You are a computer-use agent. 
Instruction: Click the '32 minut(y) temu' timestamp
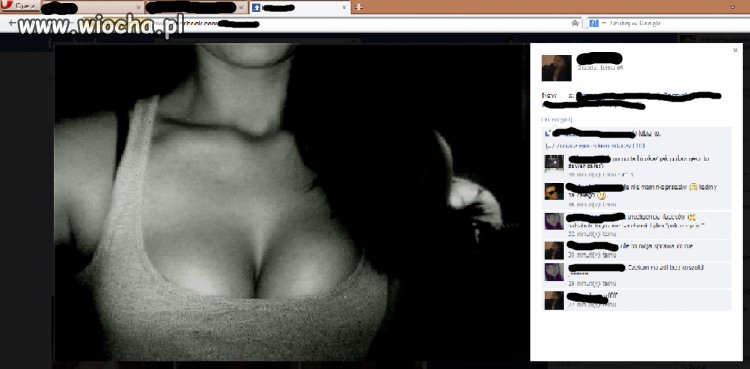pyautogui.click(x=592, y=234)
